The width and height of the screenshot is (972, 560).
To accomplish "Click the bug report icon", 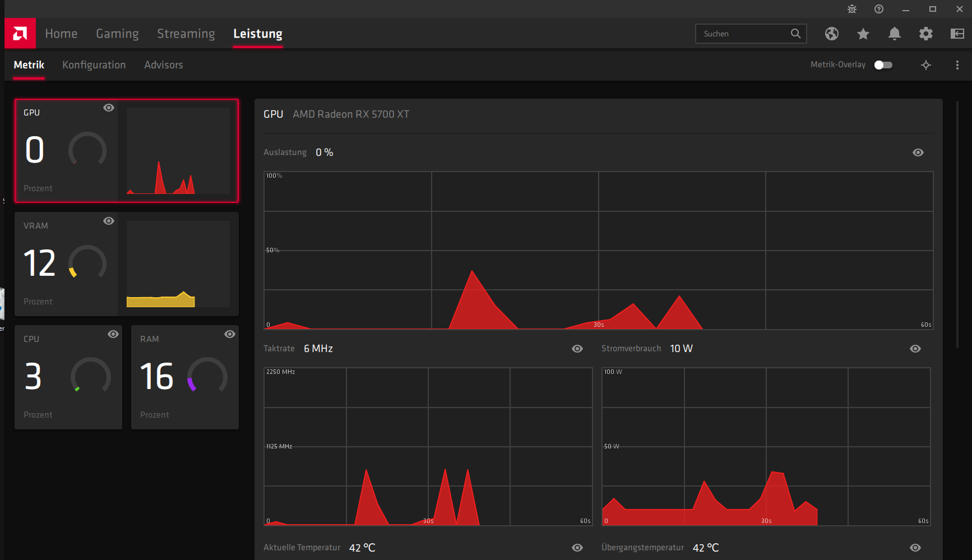I will point(852,9).
